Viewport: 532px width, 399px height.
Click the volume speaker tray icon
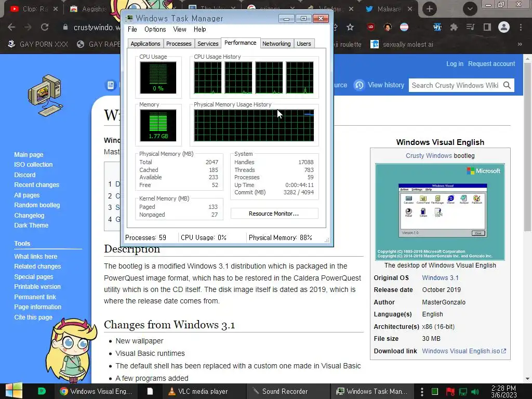click(x=475, y=392)
